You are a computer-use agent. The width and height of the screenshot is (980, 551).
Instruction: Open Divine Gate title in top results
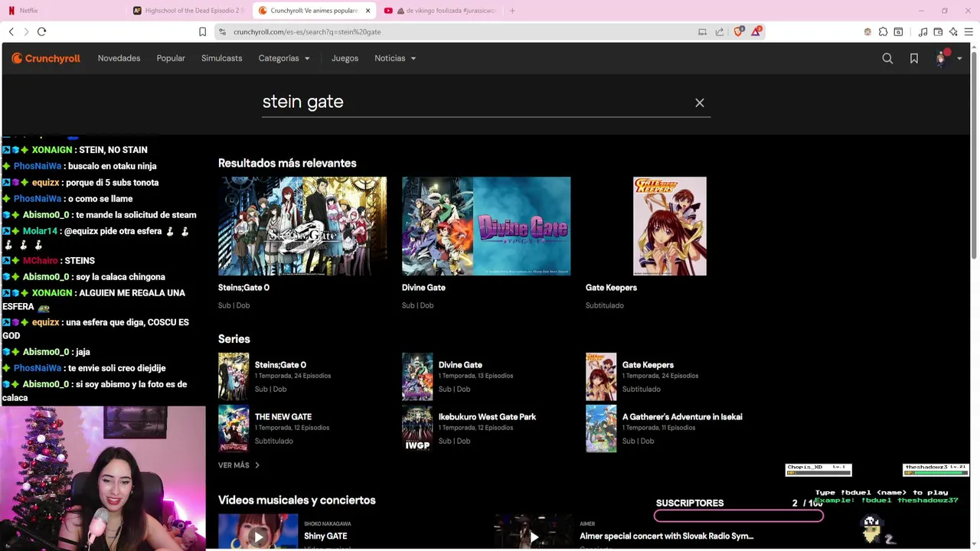click(x=423, y=288)
